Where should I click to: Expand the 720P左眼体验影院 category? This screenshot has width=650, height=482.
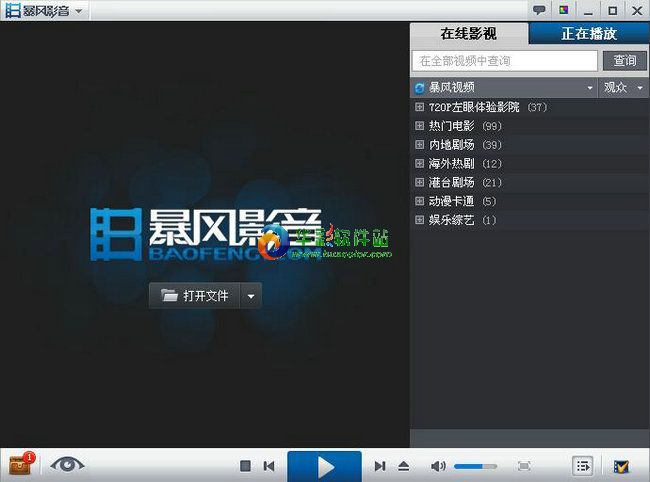click(420, 107)
